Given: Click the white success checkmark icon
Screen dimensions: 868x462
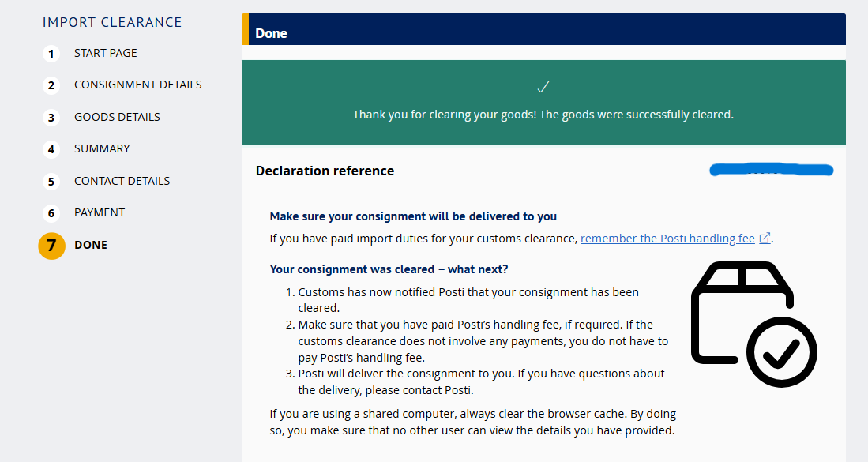Looking at the screenshot, I should pos(543,87).
